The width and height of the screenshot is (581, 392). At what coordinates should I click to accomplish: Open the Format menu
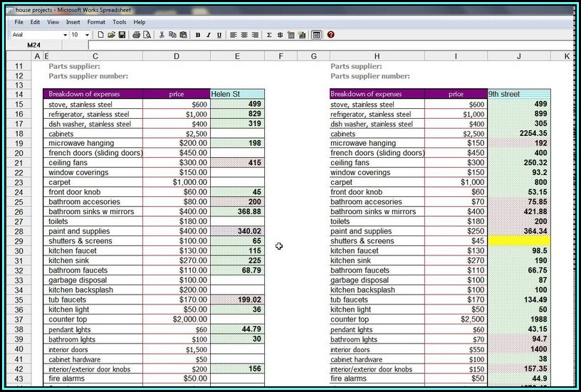click(x=96, y=22)
